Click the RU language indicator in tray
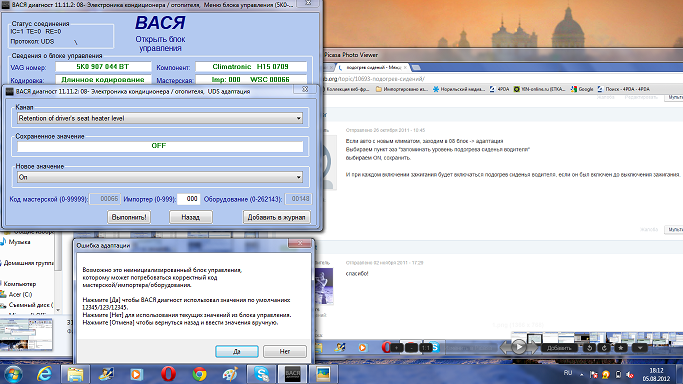 (x=568, y=373)
